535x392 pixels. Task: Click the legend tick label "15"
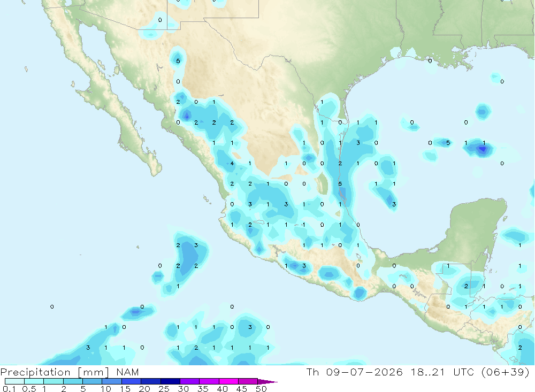125,389
